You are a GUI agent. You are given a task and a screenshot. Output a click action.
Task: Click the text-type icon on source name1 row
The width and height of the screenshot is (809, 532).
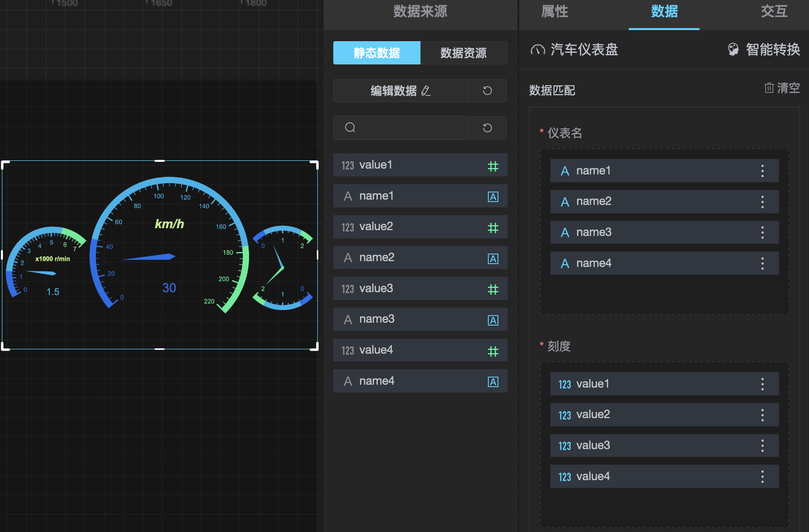(493, 197)
